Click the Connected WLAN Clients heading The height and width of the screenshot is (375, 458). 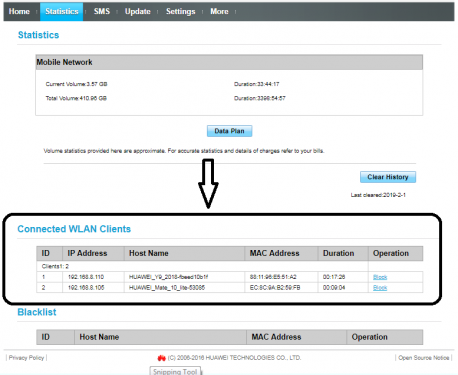click(74, 229)
